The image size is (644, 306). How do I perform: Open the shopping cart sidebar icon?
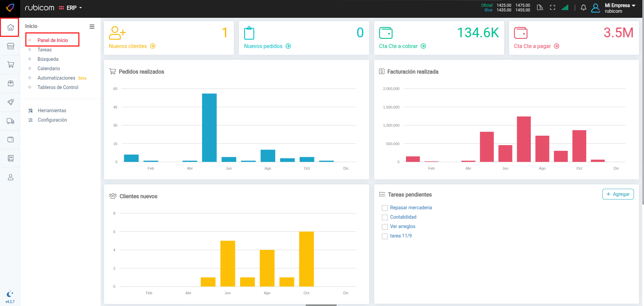pyautogui.click(x=10, y=64)
